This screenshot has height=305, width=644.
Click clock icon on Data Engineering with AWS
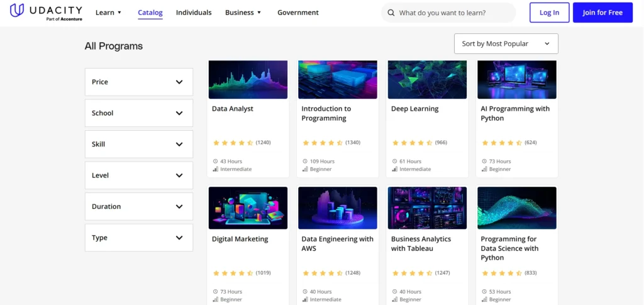(x=305, y=292)
